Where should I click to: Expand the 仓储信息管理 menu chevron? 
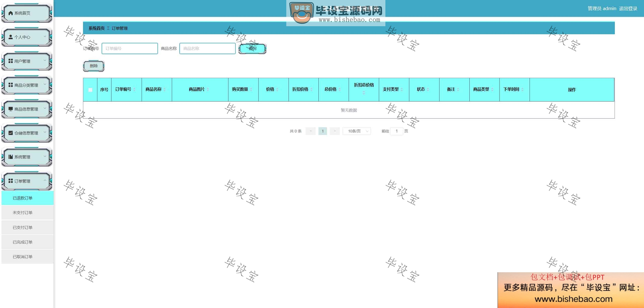(x=45, y=132)
